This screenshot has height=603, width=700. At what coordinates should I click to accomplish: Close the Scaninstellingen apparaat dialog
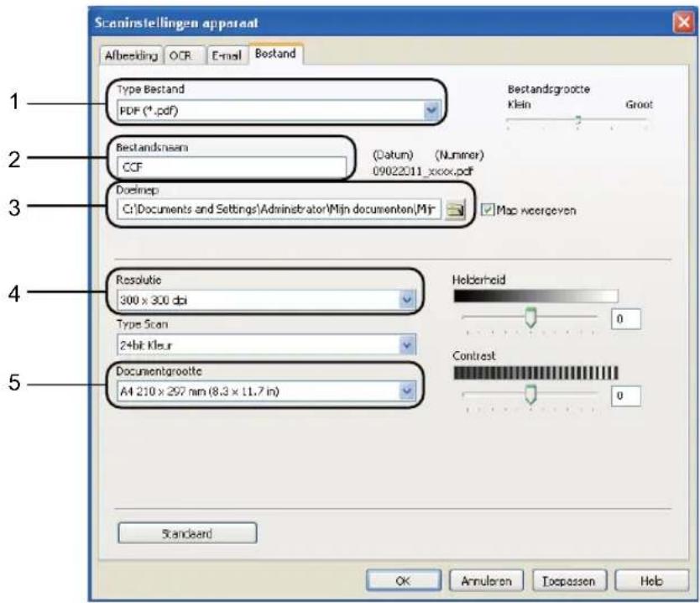(x=683, y=22)
